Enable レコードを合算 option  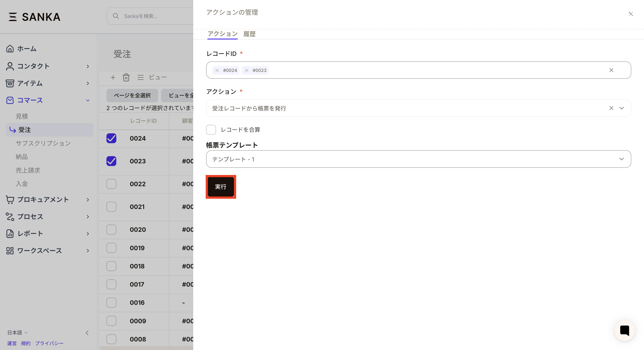click(211, 129)
